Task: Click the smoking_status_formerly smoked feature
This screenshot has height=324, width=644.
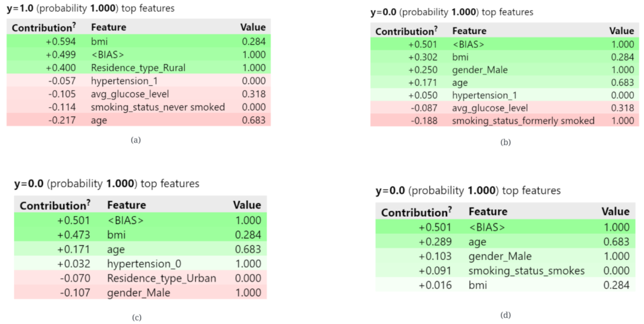Action: point(523,121)
